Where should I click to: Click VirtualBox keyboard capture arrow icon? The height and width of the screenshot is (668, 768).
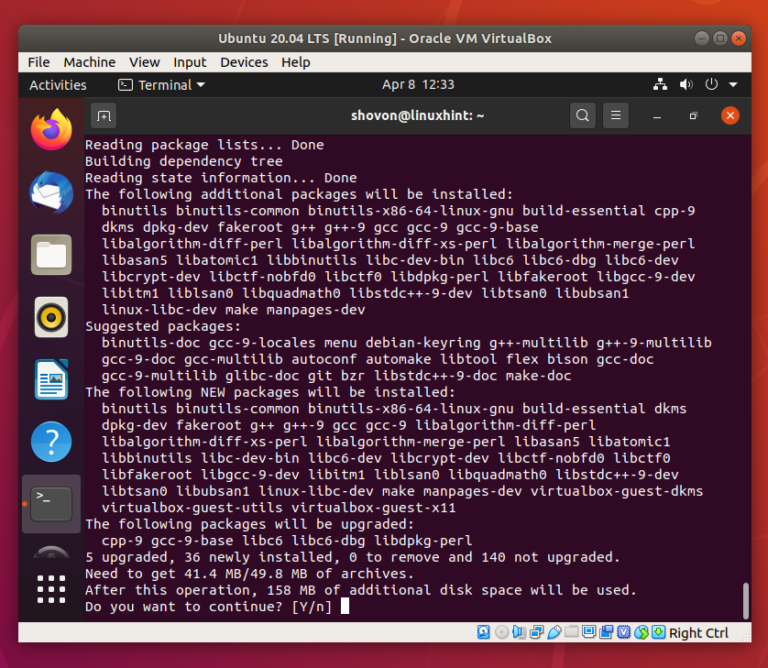pos(659,632)
